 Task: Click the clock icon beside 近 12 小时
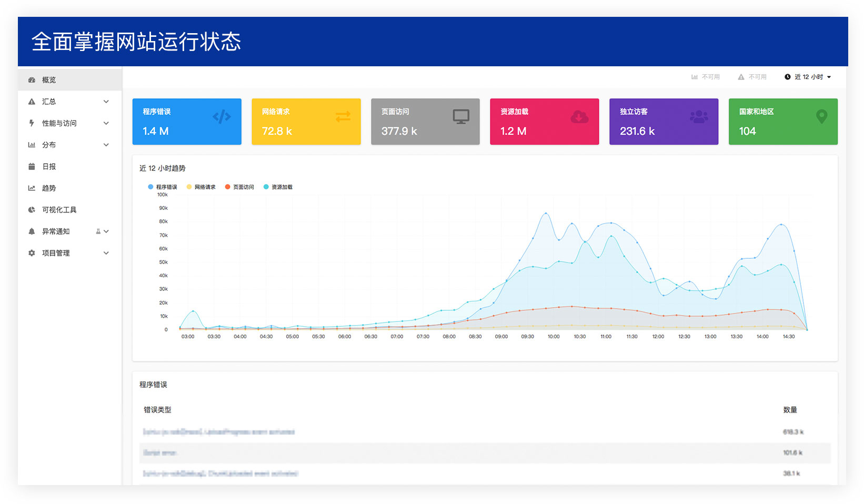pos(788,77)
